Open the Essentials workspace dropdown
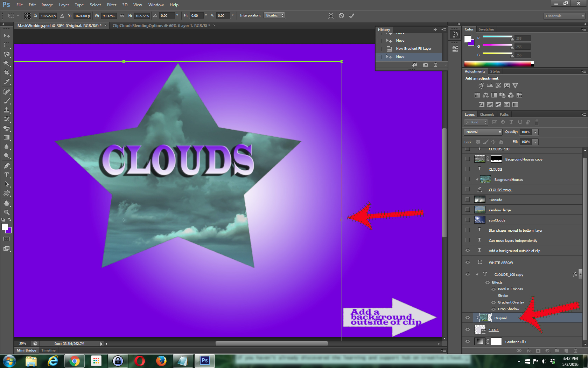 pyautogui.click(x=565, y=16)
